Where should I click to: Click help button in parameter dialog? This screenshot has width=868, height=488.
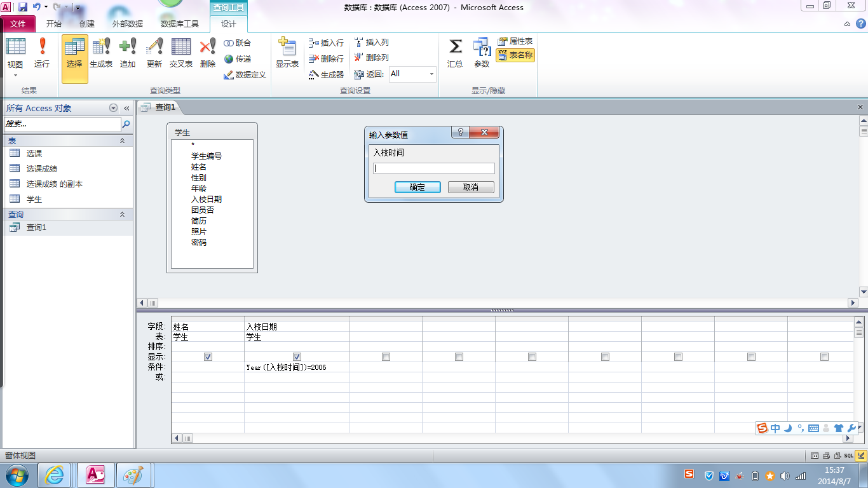click(460, 132)
